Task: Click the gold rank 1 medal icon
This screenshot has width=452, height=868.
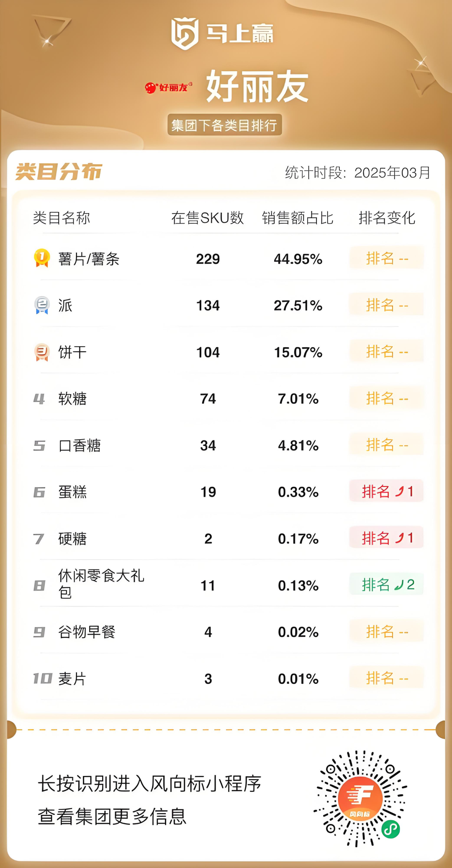Action: 42,258
